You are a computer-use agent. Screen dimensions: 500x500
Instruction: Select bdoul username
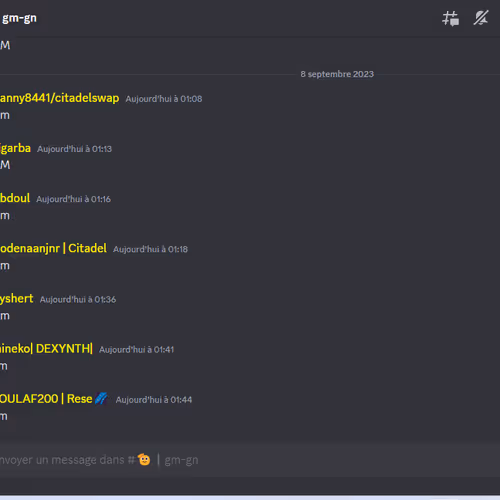pos(15,198)
